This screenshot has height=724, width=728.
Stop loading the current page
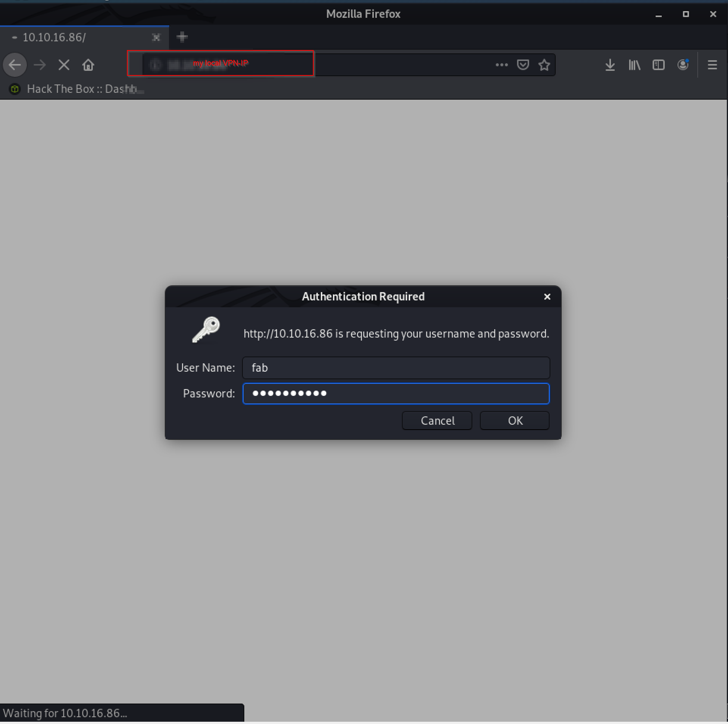click(64, 65)
